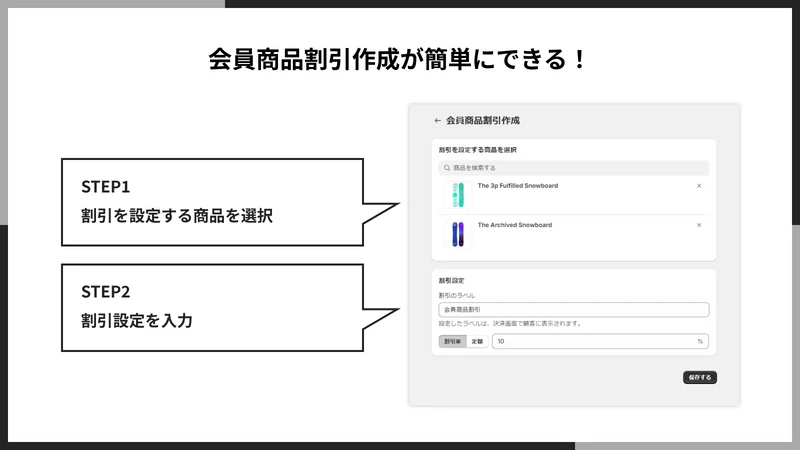Click the back arrow beside 会員商品割引作成
This screenshot has height=450, width=800.
point(437,121)
